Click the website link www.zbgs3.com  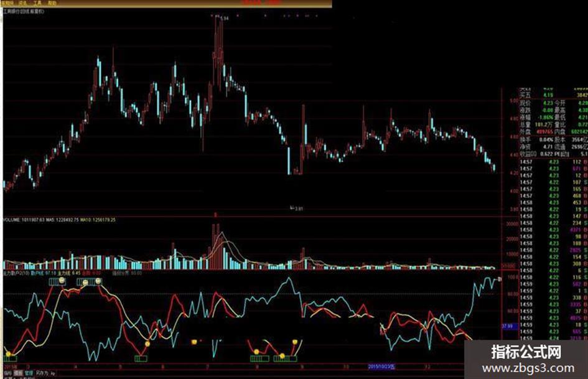click(x=528, y=368)
